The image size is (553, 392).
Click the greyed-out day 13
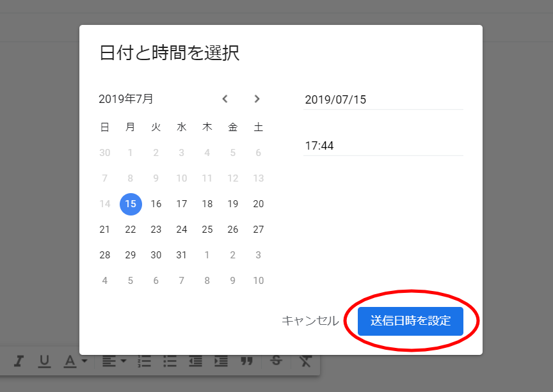pyautogui.click(x=259, y=178)
